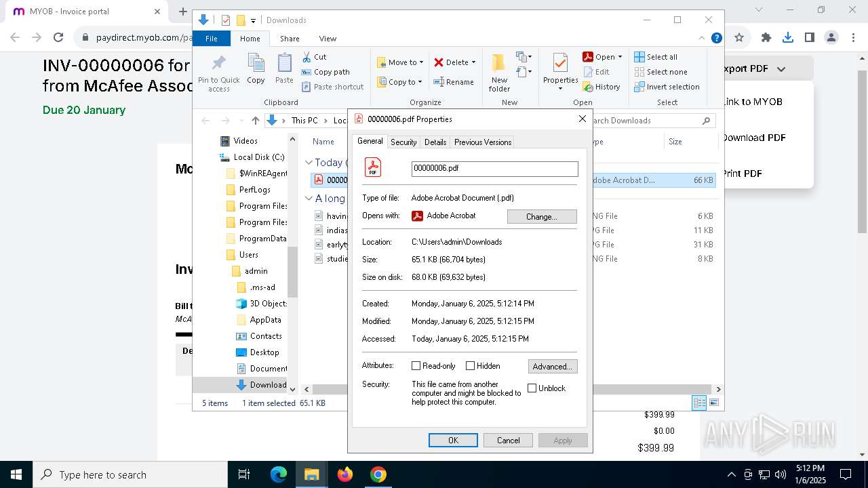The width and height of the screenshot is (868, 488).
Task: Toggle the Read-only attribute checkbox
Action: pos(416,366)
